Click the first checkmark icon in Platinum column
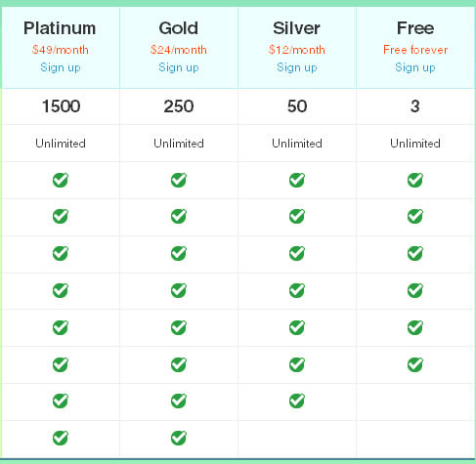Screen dimensions: 476x464 (x=61, y=180)
